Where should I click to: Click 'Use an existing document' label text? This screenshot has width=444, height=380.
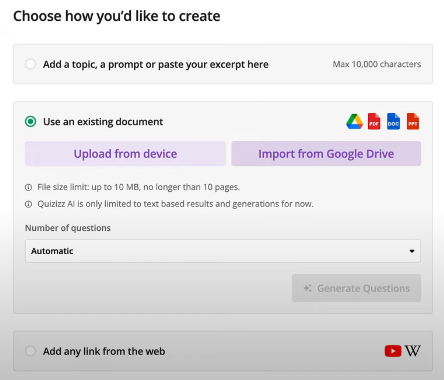(x=103, y=122)
